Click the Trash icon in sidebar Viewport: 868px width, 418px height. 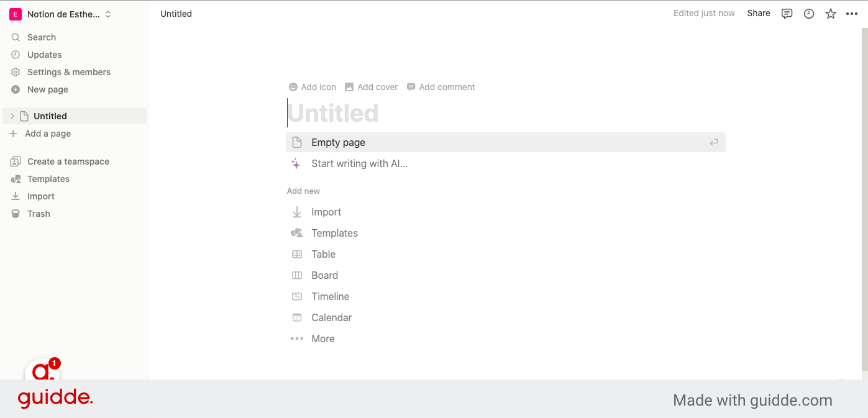16,214
